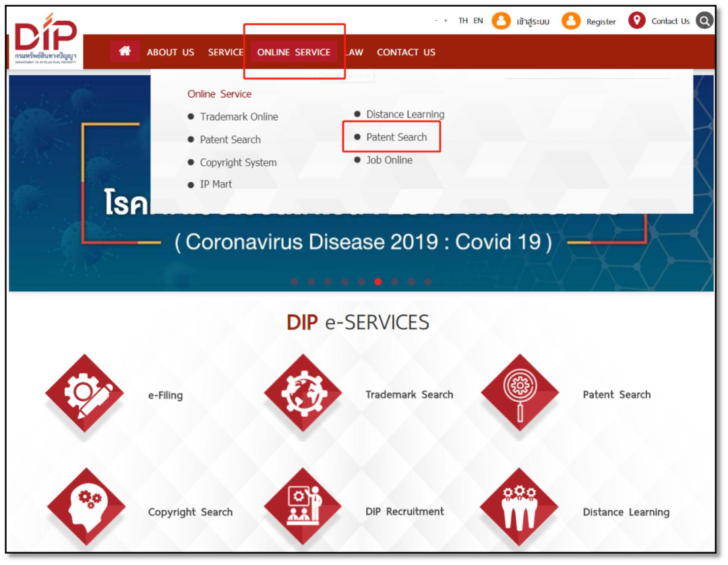
Task: Expand the SERVICE menu
Action: click(225, 52)
